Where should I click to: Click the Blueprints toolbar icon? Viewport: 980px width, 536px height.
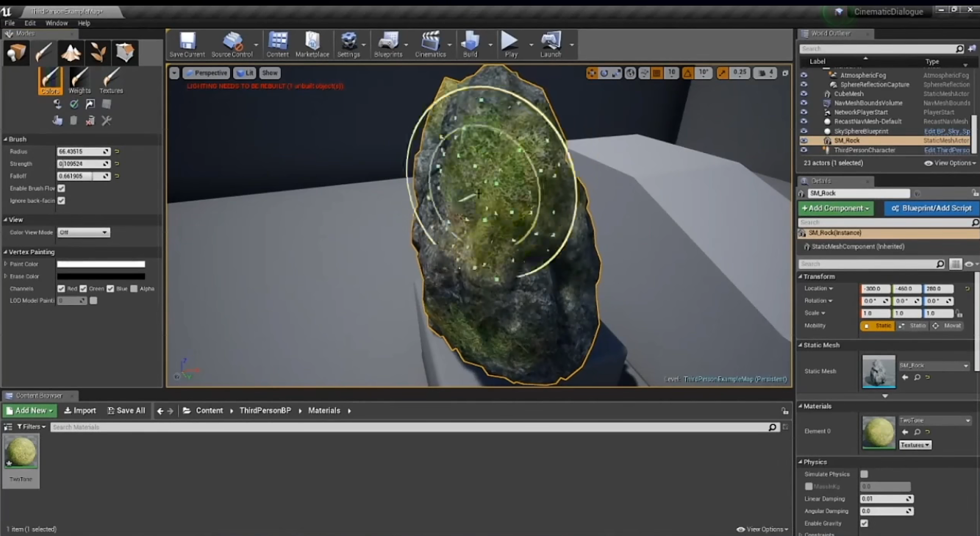(x=388, y=43)
